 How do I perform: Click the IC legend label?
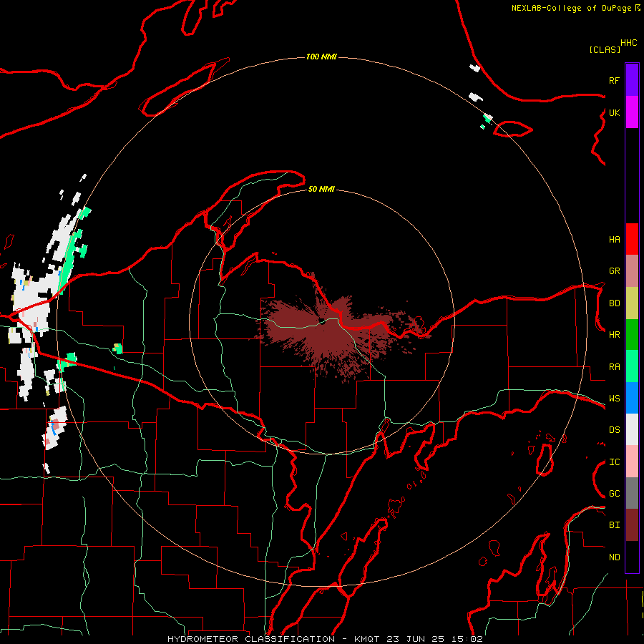coord(614,462)
